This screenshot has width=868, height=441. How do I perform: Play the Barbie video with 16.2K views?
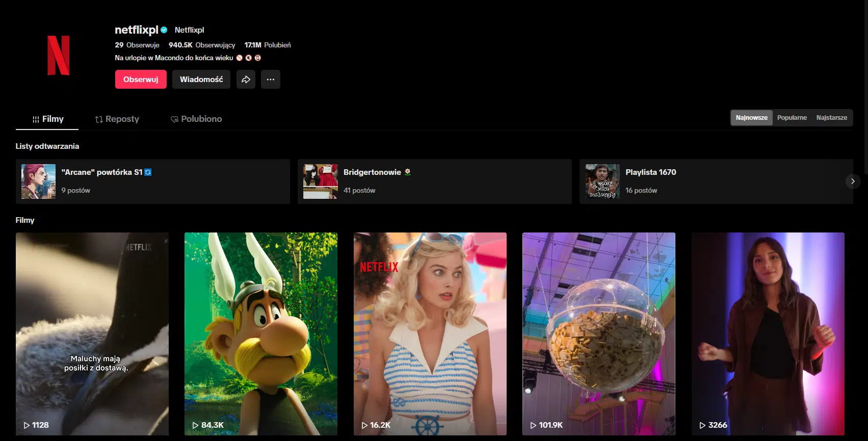(430, 334)
